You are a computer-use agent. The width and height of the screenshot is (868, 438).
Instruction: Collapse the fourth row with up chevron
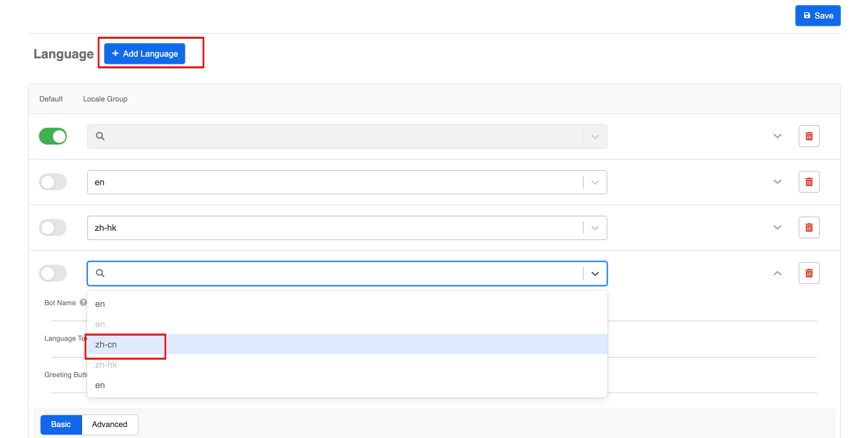(x=777, y=273)
